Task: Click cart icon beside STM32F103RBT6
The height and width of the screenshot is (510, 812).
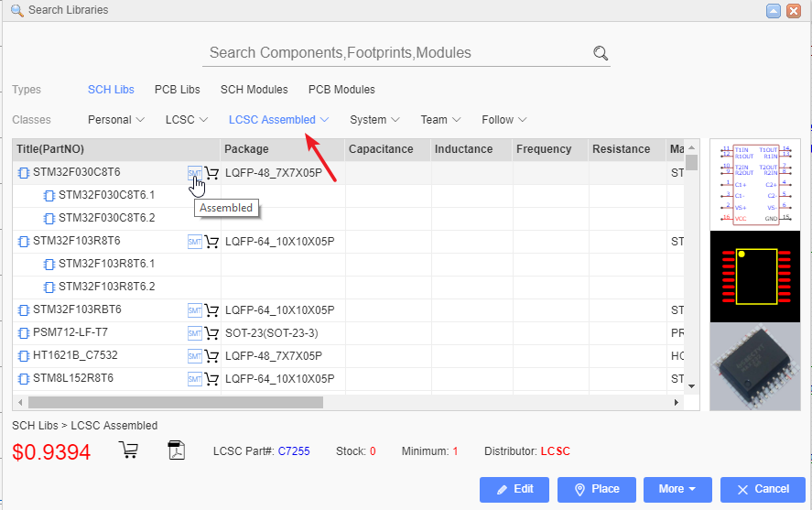Action: coord(211,310)
